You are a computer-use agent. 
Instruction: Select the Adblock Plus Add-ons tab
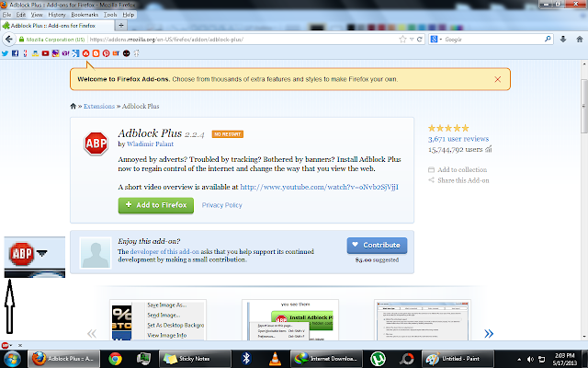click(x=57, y=26)
